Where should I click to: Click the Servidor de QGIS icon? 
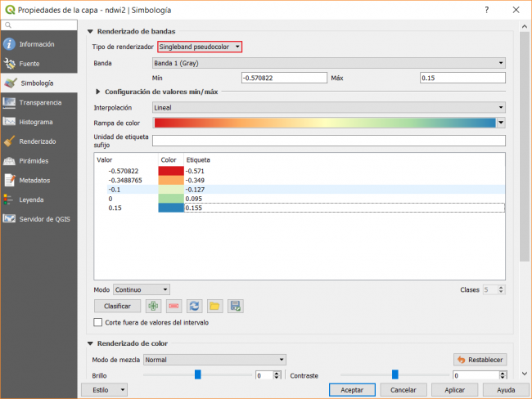(9, 218)
